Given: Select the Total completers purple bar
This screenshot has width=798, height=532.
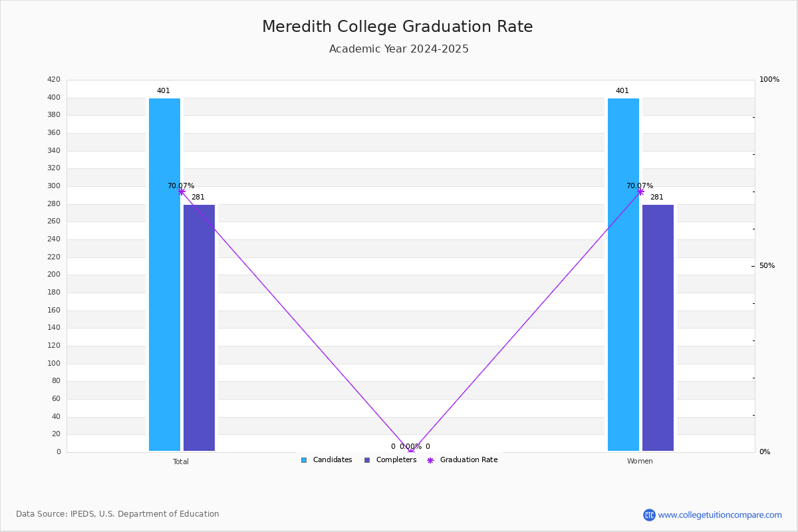Looking at the screenshot, I should 199,328.
